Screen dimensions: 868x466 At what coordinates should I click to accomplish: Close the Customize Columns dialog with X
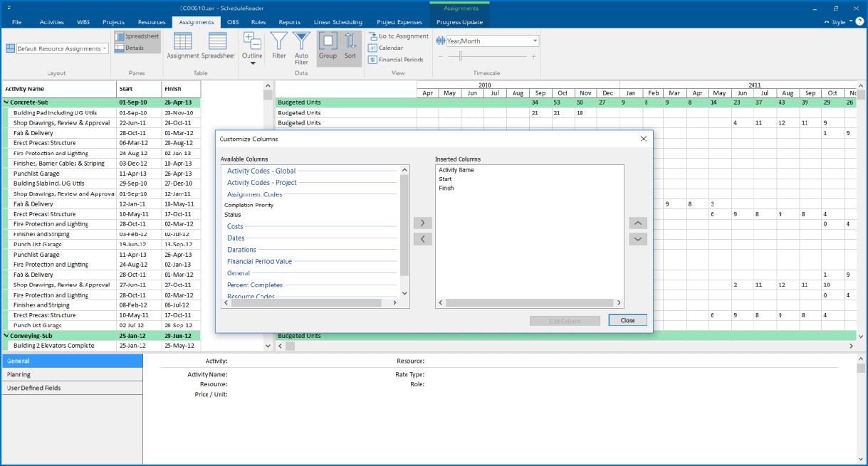[643, 139]
